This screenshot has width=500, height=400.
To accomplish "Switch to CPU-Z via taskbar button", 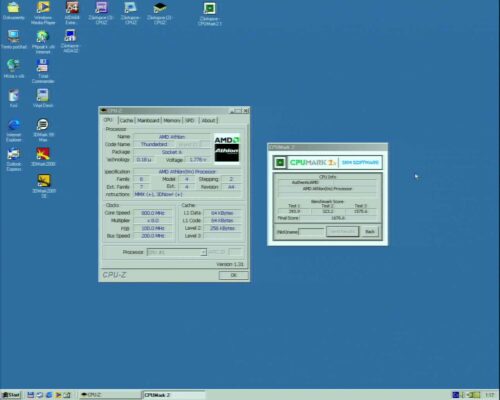I will [110, 395].
